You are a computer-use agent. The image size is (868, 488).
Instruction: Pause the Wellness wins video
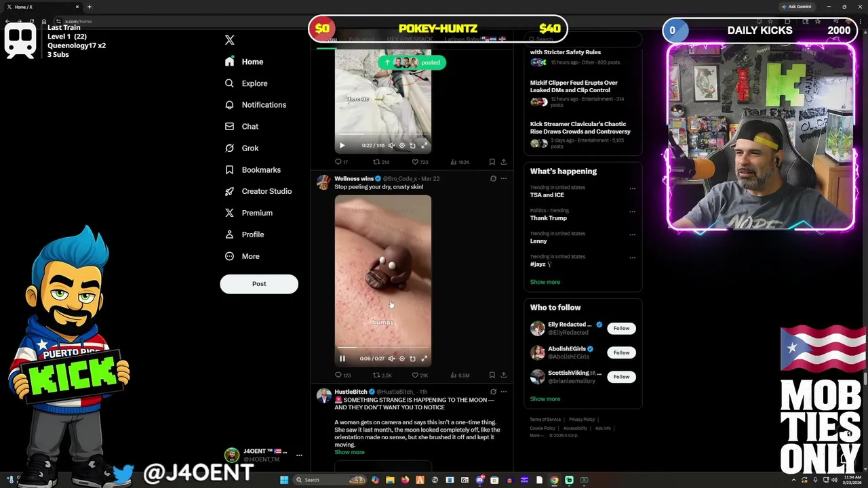342,359
